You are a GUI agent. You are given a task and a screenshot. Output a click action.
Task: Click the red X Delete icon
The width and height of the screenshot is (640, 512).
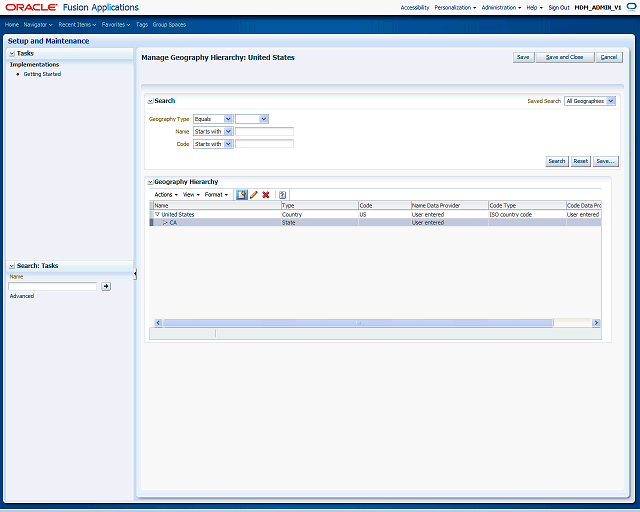click(x=266, y=195)
